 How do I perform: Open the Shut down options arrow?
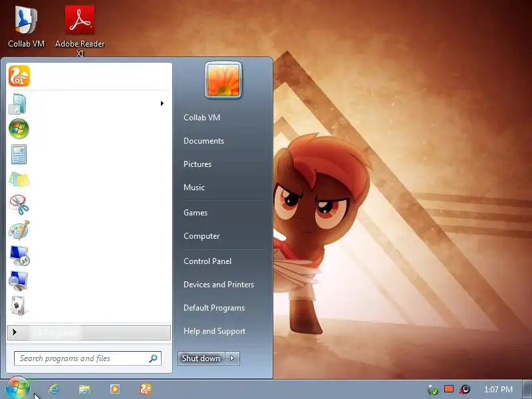click(232, 358)
